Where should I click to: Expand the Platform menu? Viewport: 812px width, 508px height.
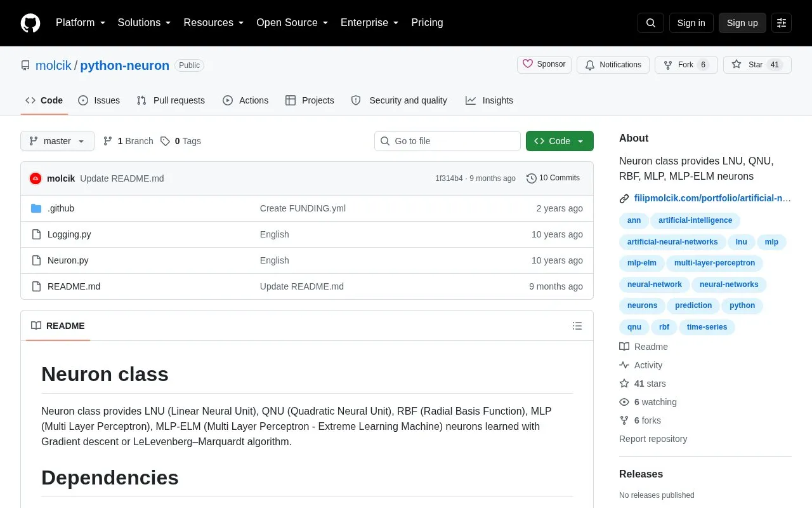(81, 23)
